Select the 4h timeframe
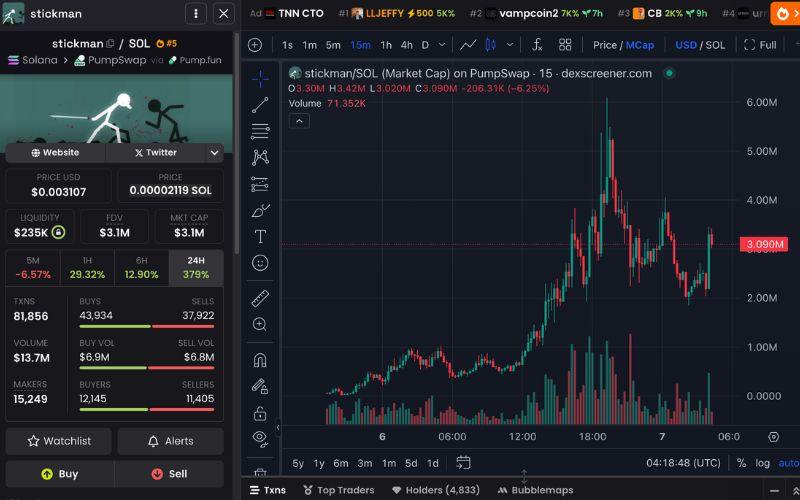The width and height of the screenshot is (800, 500). click(407, 45)
